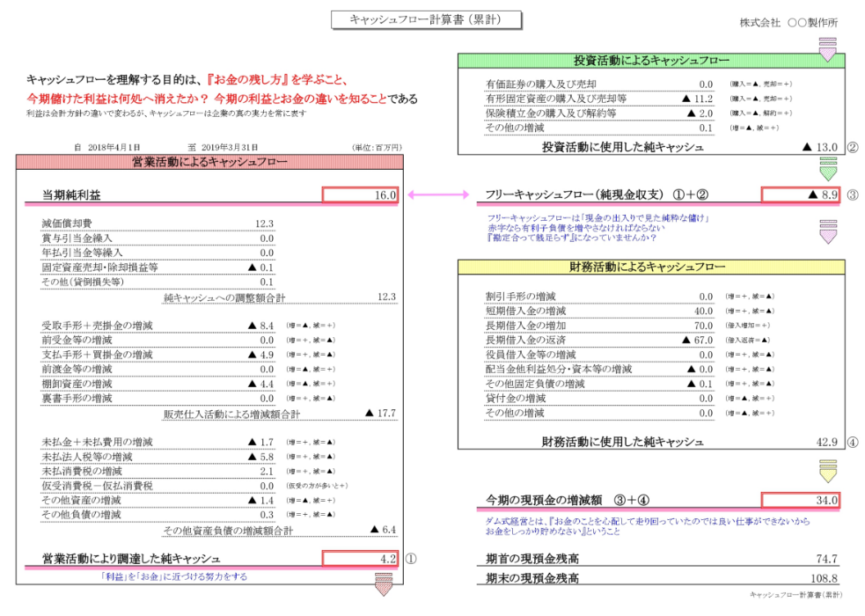865x616 pixels.
Task: Select the ▲2.0 value for 保険積立金
Action: point(700,113)
